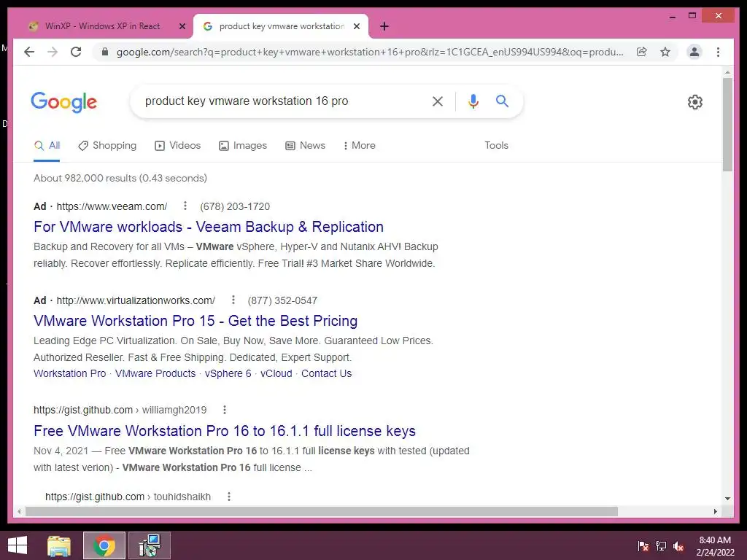
Task: Select the product key vmware workstation tab
Action: click(282, 26)
